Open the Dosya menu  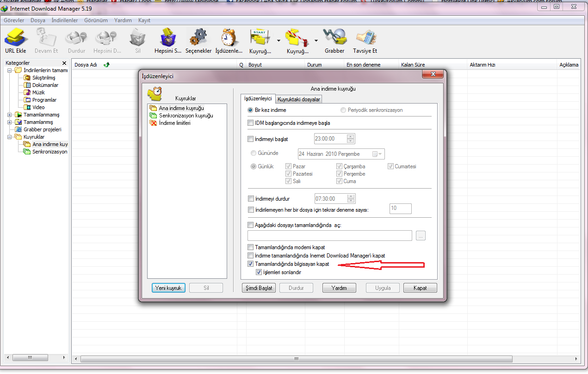point(38,20)
